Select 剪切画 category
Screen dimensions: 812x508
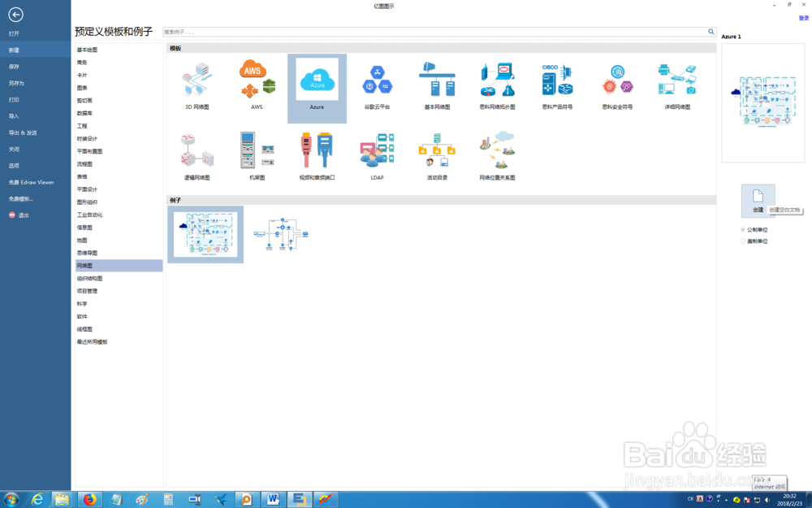pos(84,101)
